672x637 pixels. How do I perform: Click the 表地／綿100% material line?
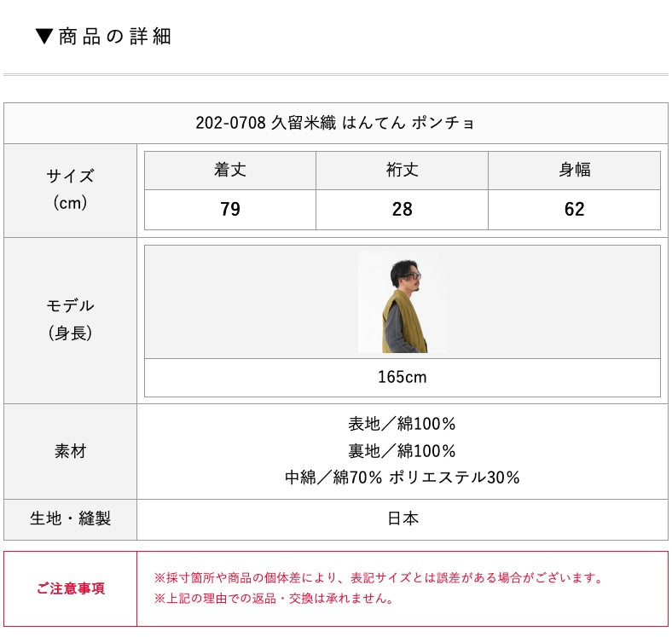tap(402, 424)
